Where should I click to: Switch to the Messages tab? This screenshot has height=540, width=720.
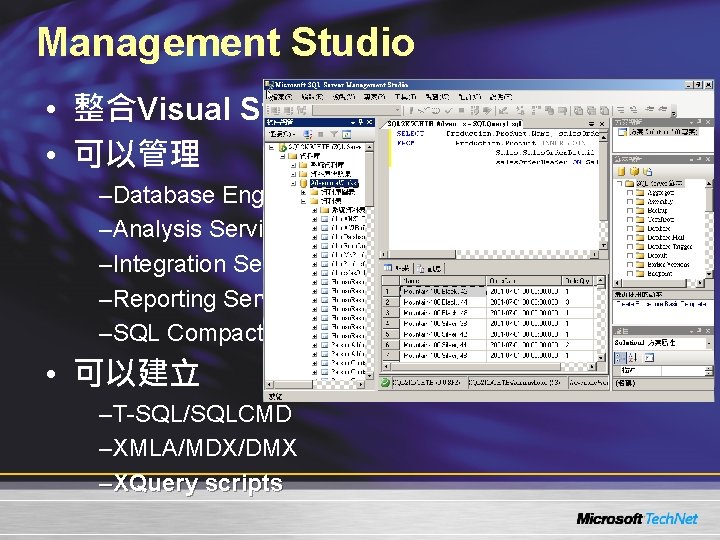click(x=429, y=269)
